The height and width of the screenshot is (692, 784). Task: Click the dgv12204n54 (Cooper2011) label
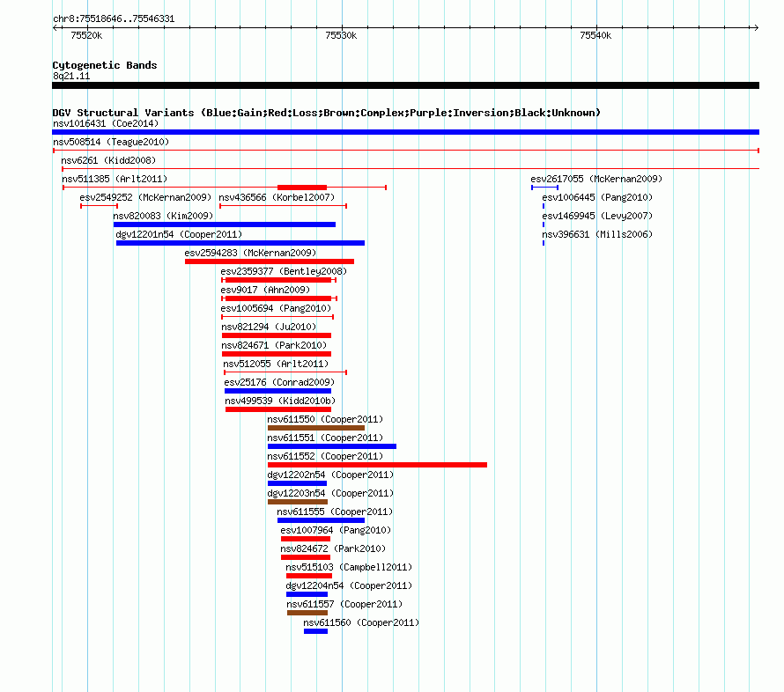coord(349,585)
